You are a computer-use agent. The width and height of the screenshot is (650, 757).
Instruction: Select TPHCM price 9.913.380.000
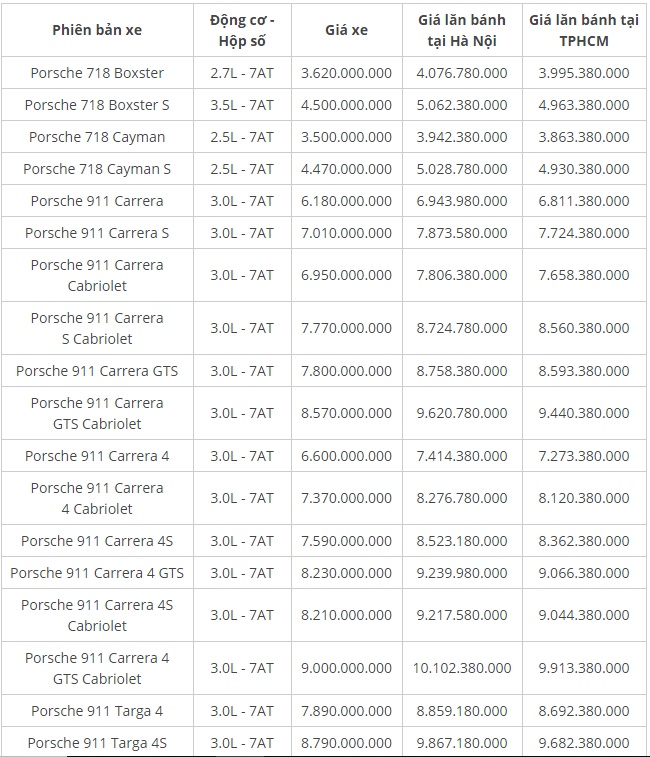point(584,668)
